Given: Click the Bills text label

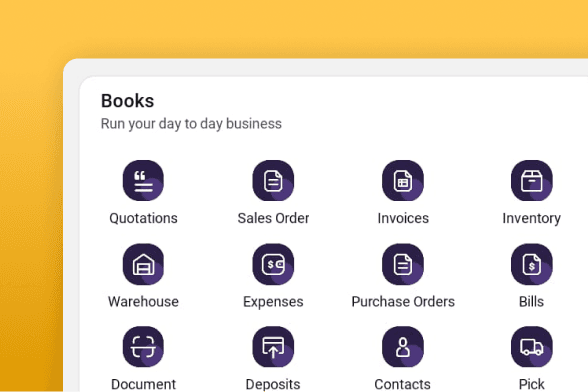Looking at the screenshot, I should click(x=531, y=302).
